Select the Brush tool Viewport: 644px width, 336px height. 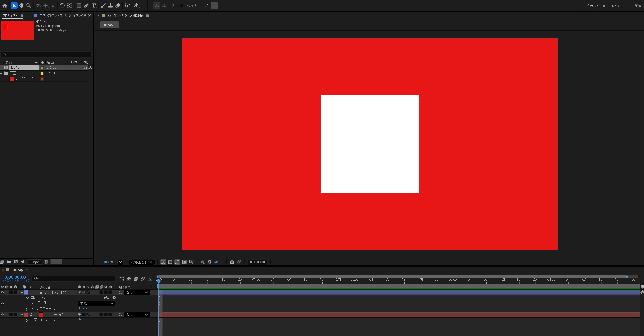pos(103,5)
